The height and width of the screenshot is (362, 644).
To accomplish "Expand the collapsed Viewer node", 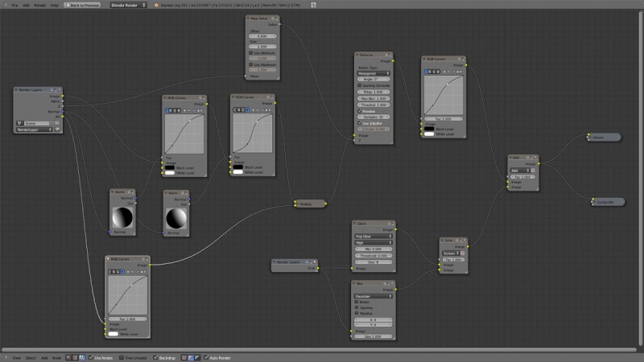I will pyautogui.click(x=589, y=138).
